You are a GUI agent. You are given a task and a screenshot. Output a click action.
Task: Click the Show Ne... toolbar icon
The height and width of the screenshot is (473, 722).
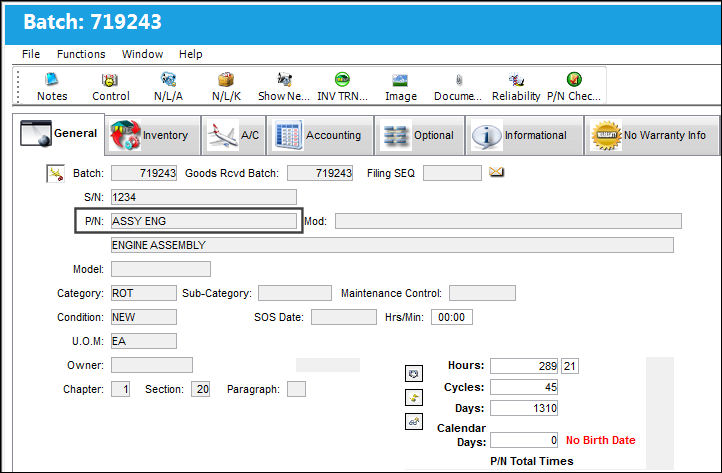pos(284,80)
